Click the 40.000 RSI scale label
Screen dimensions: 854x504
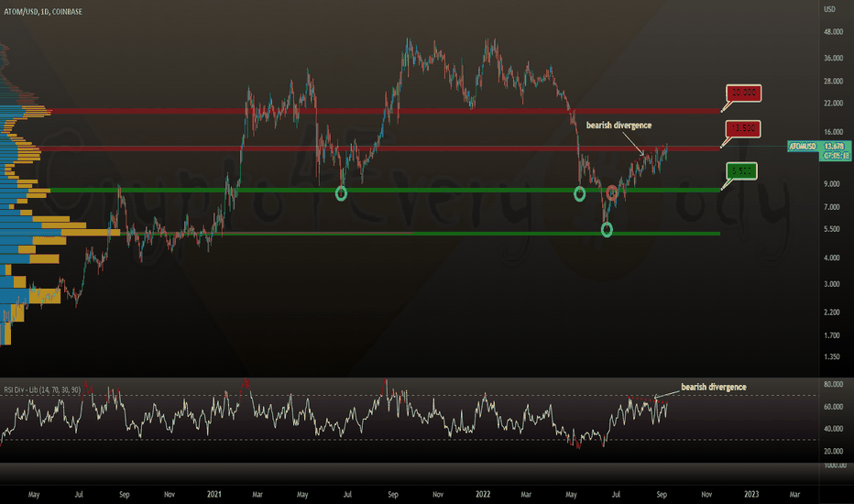834,430
